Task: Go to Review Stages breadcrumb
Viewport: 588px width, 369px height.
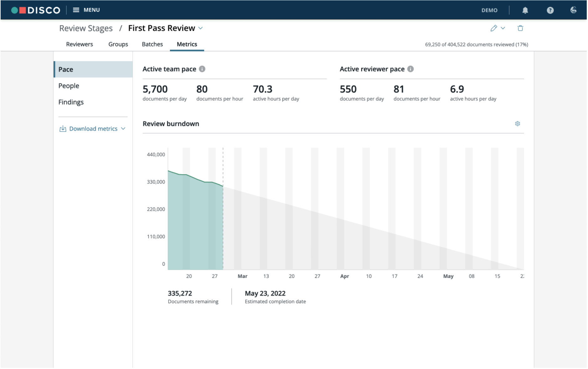Action: pos(86,28)
